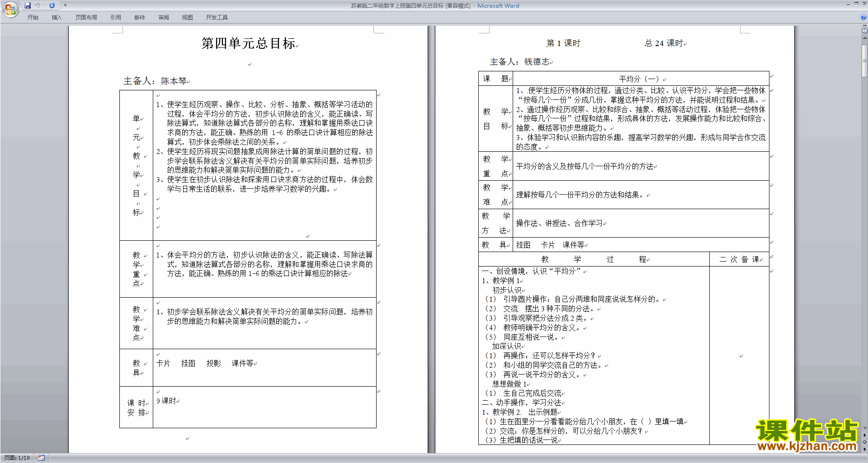
Task: Open the 开发工具 tab
Action: pos(217,18)
